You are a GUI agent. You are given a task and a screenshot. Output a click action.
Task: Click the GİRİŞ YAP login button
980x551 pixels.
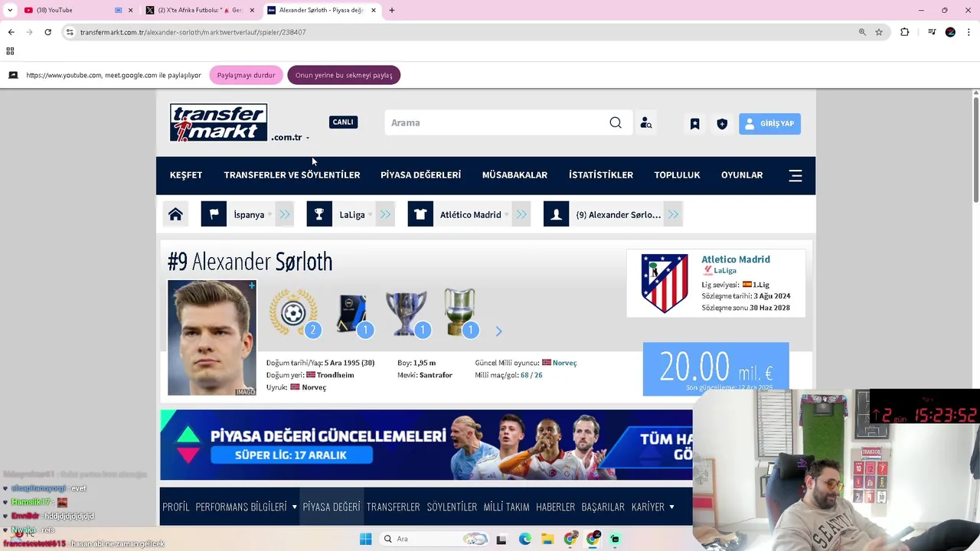(769, 124)
